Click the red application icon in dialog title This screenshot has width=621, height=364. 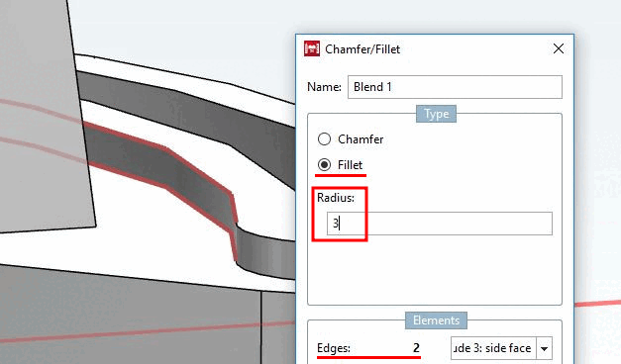click(312, 49)
